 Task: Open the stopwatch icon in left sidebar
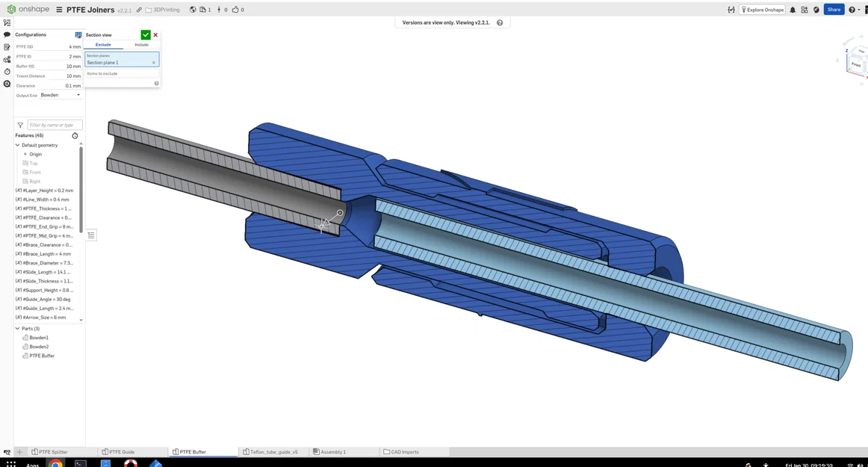[7, 72]
